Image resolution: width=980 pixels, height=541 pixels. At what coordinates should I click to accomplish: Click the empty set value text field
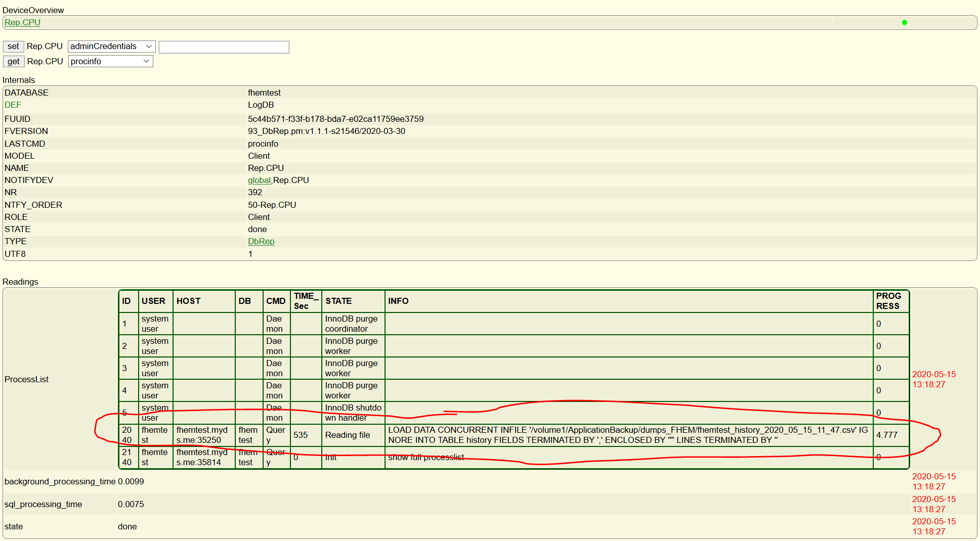click(224, 47)
